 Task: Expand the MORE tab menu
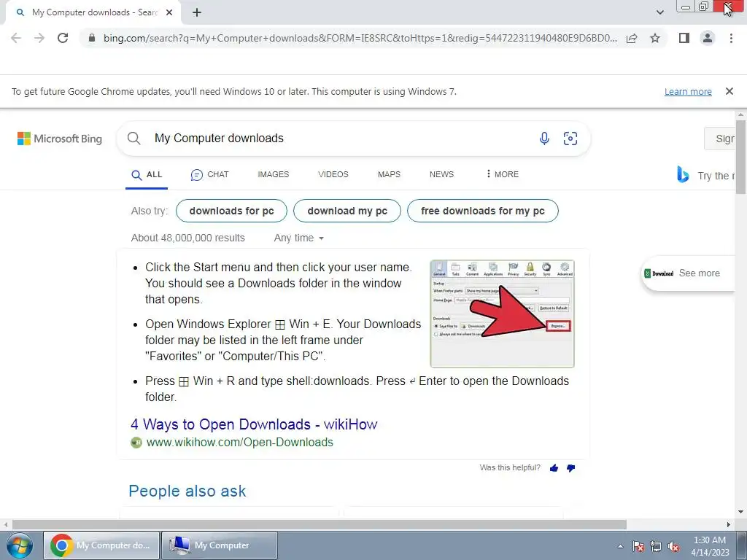[502, 175]
